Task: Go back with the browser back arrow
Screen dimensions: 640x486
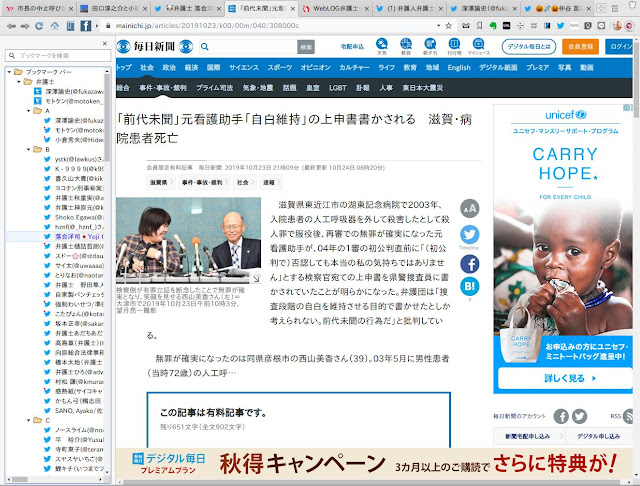Action: (11, 26)
